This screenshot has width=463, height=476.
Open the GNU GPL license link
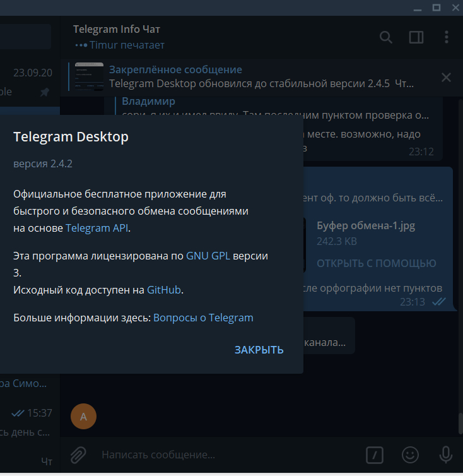208,256
